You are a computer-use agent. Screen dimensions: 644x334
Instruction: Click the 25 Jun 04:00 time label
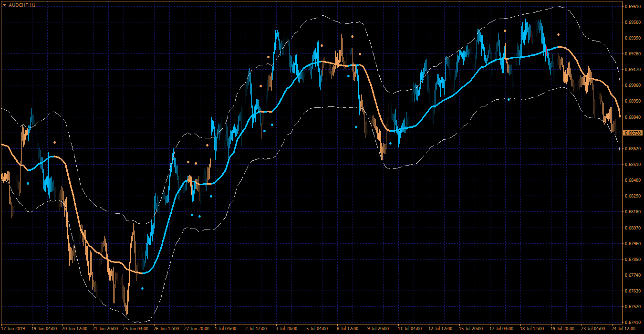[135, 329]
